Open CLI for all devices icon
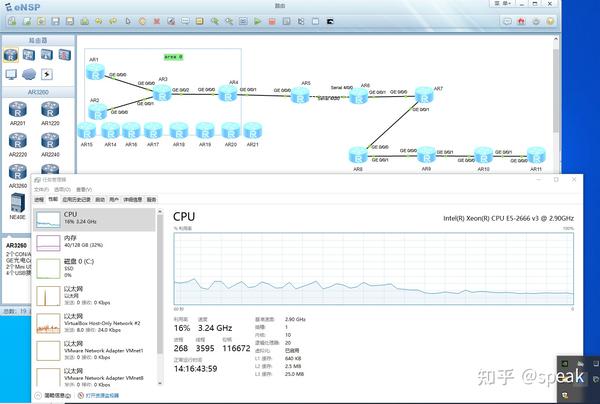The height and width of the screenshot is (404, 600). coord(330,21)
